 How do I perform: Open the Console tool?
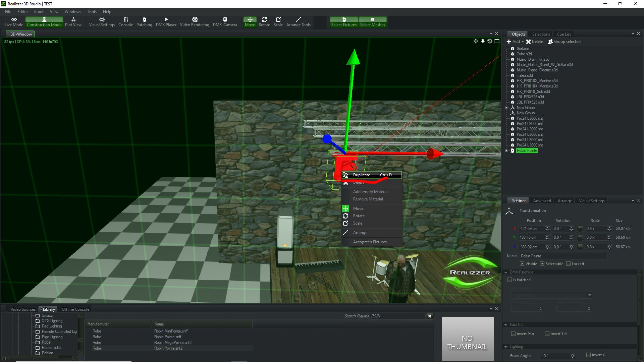(x=125, y=22)
